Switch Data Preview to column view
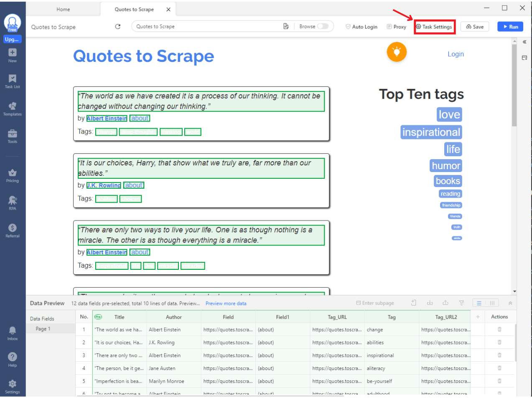Viewport: 532px width, 398px height. 492,303
